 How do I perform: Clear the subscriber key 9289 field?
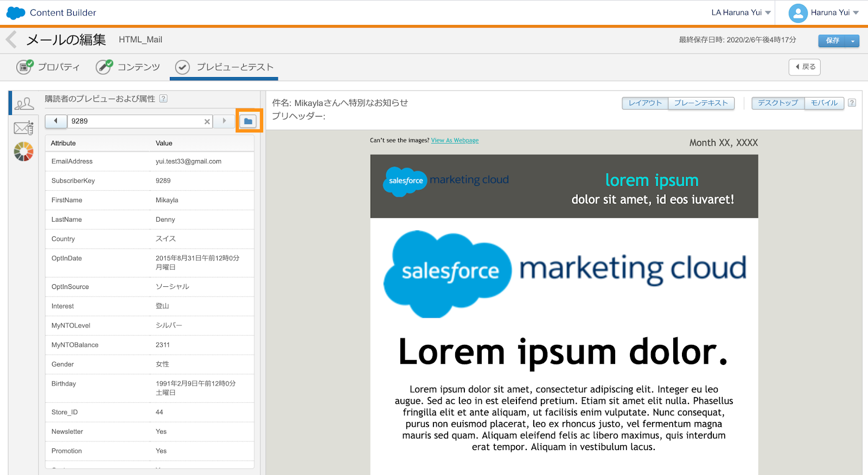[x=207, y=121]
